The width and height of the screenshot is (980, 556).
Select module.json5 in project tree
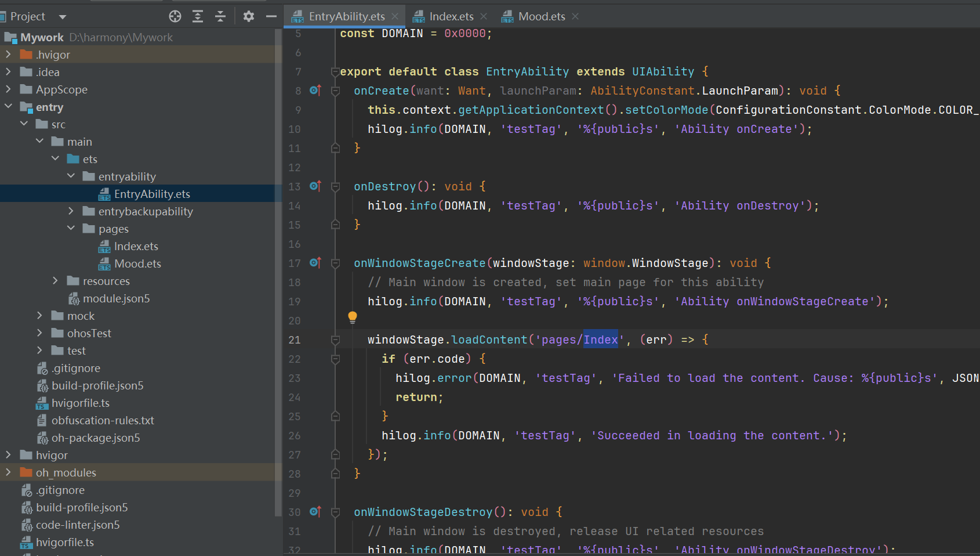pos(116,298)
